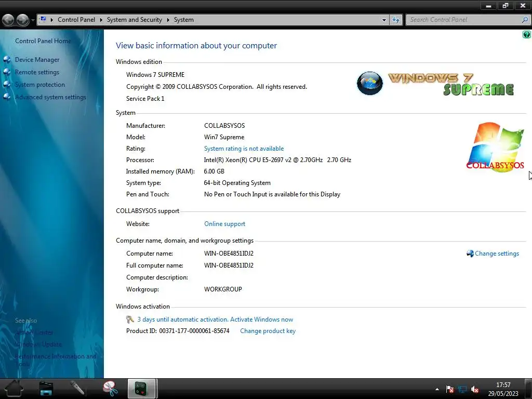
Task: Click the shield icon beside Advanced system settings
Action: point(7,97)
